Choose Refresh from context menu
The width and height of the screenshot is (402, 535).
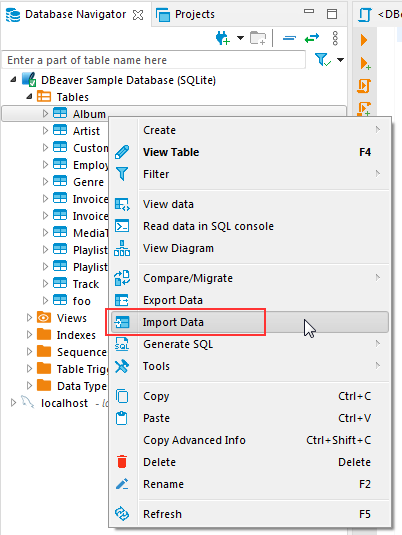click(249, 514)
